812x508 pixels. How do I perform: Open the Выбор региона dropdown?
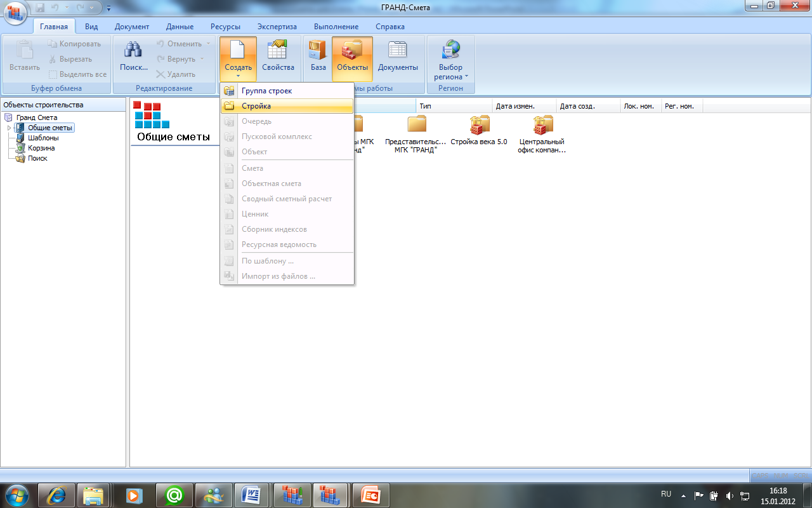[451, 59]
